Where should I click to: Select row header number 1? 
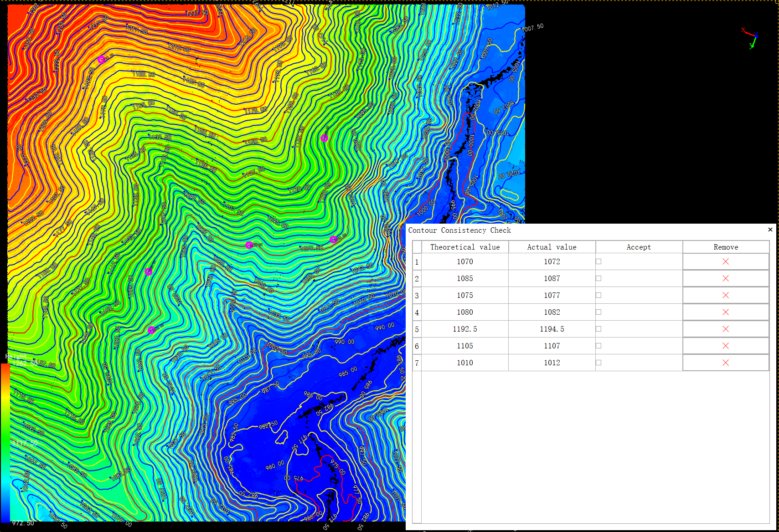tap(417, 262)
